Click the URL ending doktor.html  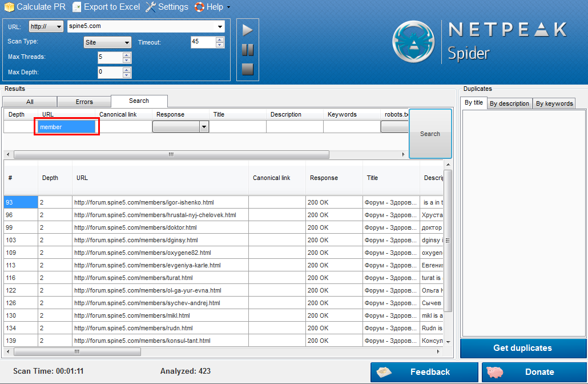click(135, 227)
